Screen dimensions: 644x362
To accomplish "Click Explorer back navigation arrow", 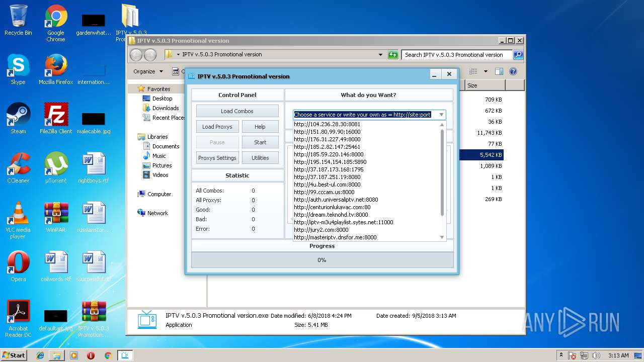I will pos(136,55).
